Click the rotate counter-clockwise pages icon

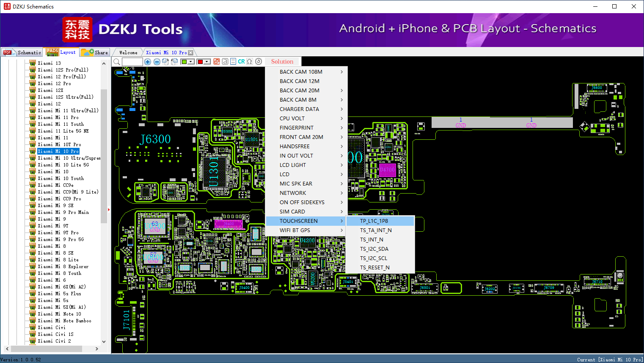click(x=174, y=62)
